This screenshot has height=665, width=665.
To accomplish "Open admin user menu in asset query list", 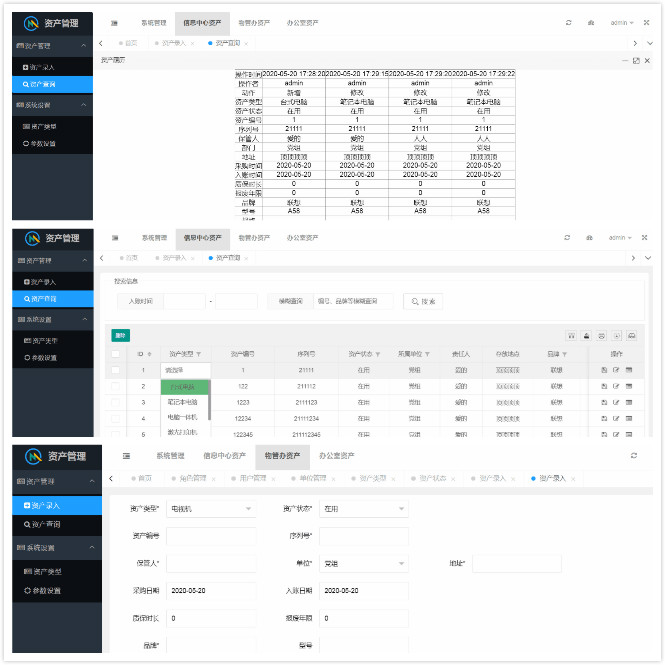I will tap(621, 238).
